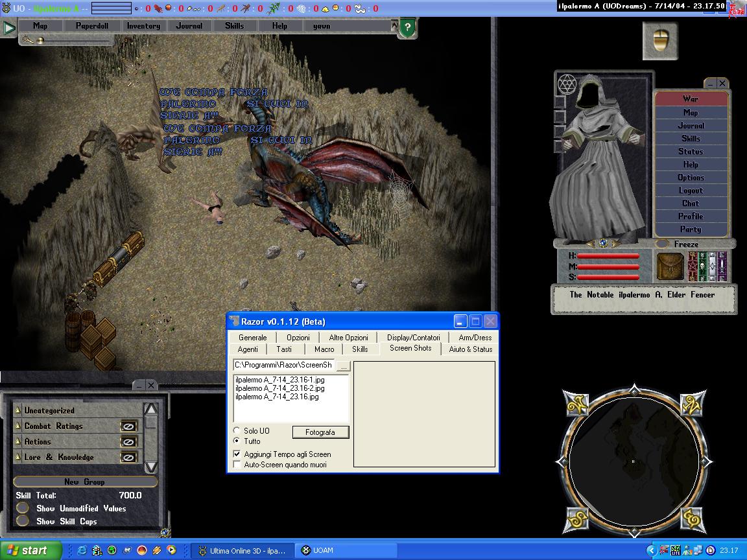Uncheck Aggiungi Tempo agli Screen

237,454
